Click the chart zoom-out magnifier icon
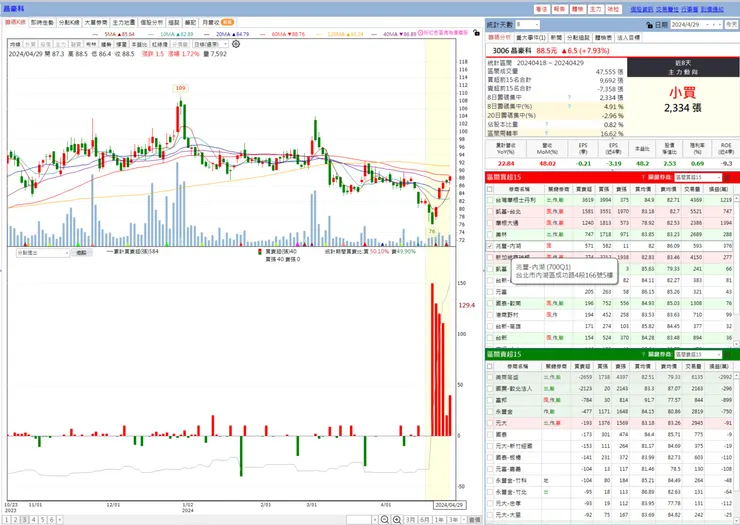The height and width of the screenshot is (525, 740). click(385, 519)
